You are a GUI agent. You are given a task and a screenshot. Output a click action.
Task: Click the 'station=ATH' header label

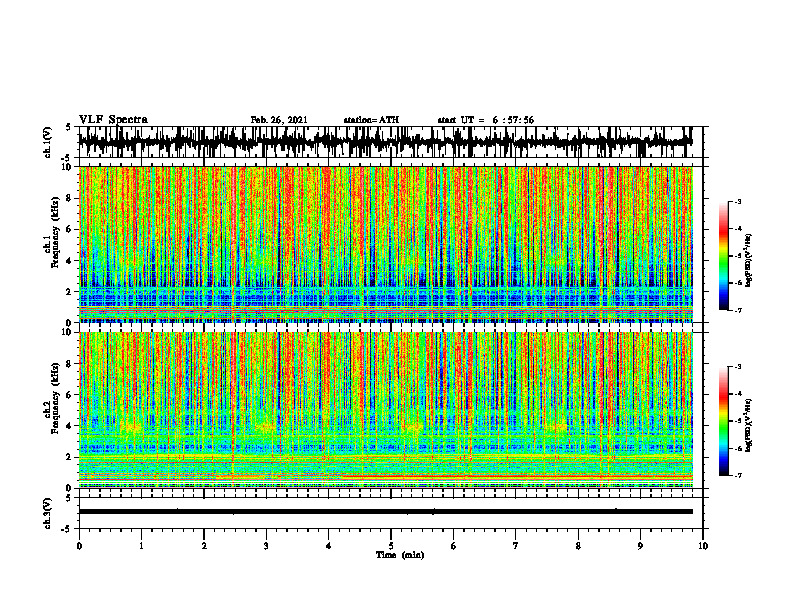(371, 120)
